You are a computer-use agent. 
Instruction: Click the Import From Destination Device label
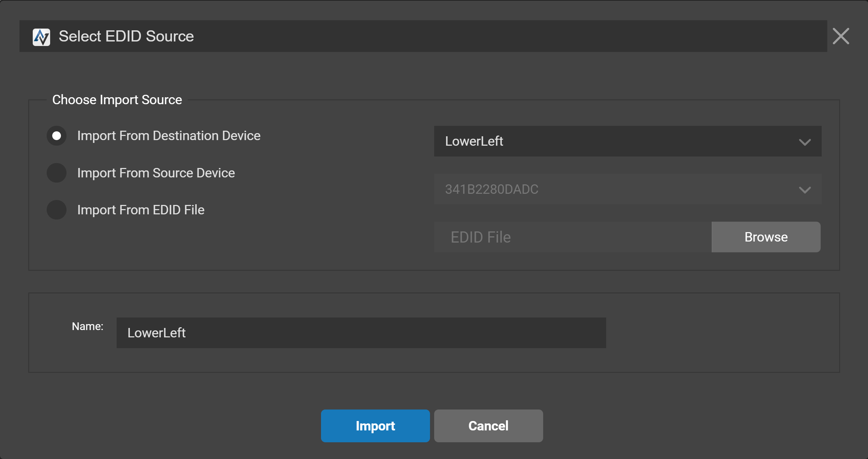click(x=169, y=136)
